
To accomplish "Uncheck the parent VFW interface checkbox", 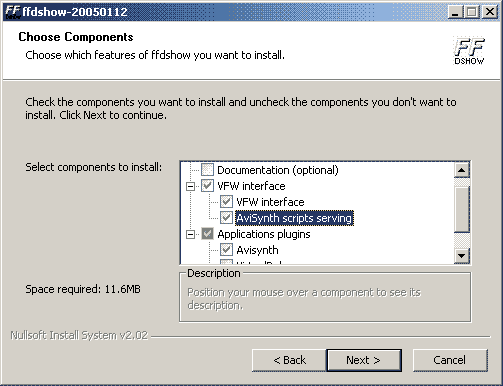I will coord(207,186).
